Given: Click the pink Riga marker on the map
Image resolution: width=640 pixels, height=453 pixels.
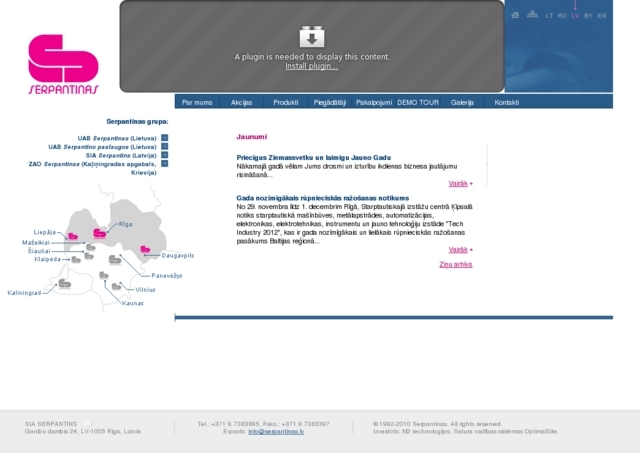Looking at the screenshot, I should 100,232.
